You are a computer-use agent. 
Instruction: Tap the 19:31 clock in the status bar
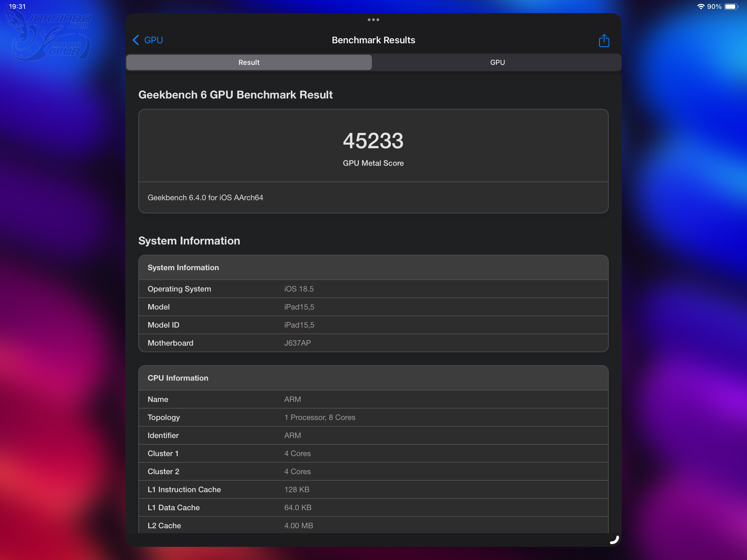(17, 7)
